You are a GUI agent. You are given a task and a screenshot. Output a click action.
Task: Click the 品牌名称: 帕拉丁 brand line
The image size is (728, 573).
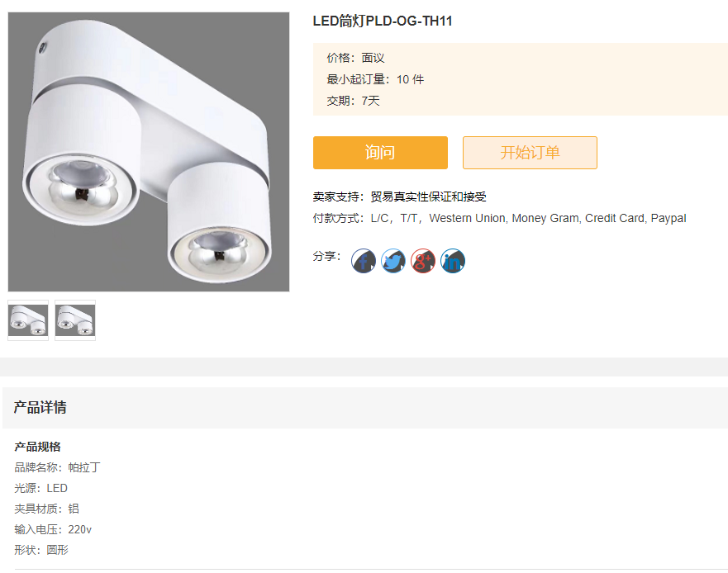pyautogui.click(x=58, y=467)
